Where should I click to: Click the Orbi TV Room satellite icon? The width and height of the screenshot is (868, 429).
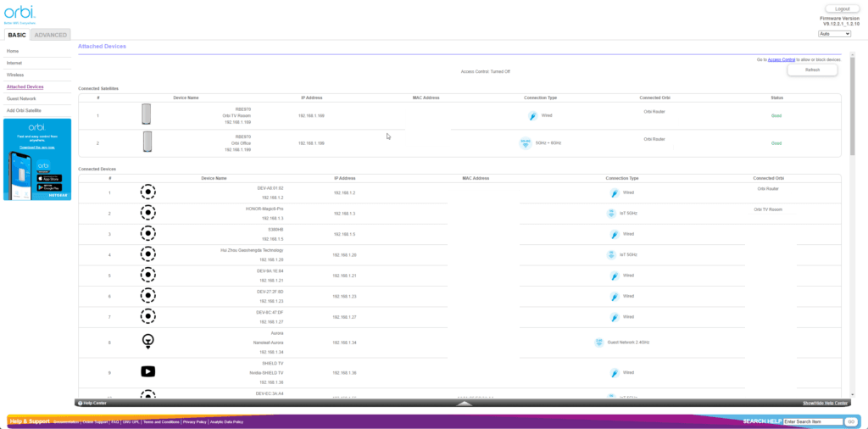click(147, 114)
